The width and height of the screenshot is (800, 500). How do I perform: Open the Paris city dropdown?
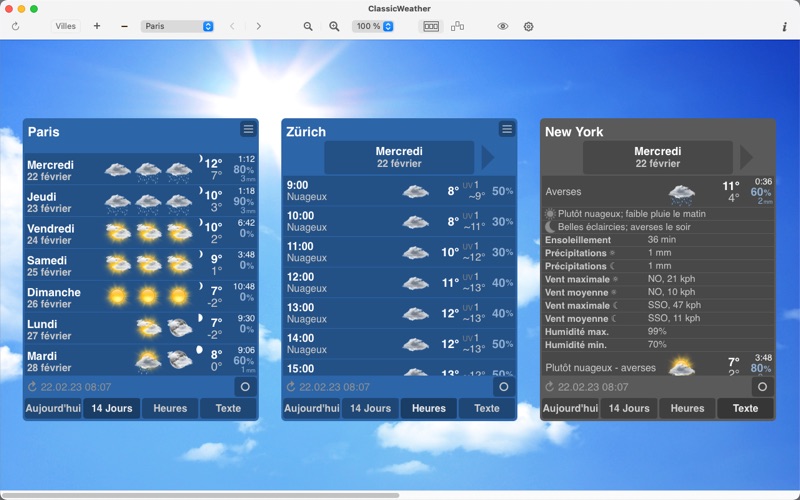point(177,26)
